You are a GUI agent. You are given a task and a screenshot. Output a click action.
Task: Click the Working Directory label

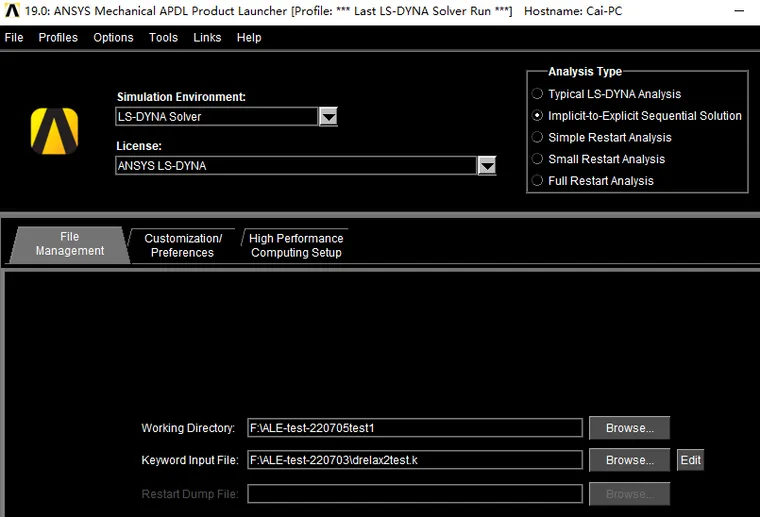[188, 428]
